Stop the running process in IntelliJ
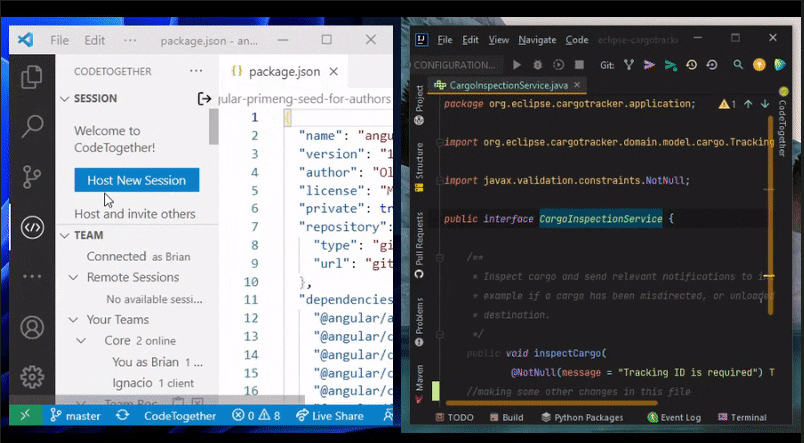 pyautogui.click(x=579, y=65)
